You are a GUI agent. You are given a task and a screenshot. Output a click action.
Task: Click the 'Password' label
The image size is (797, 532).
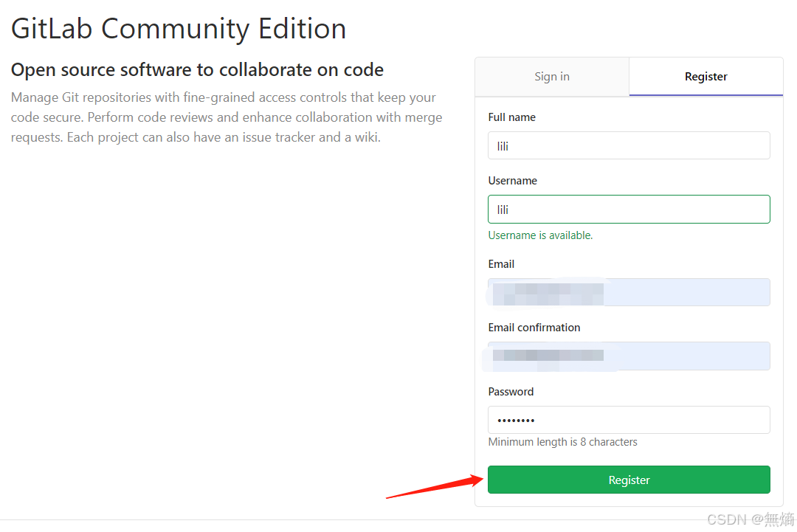[x=511, y=392]
